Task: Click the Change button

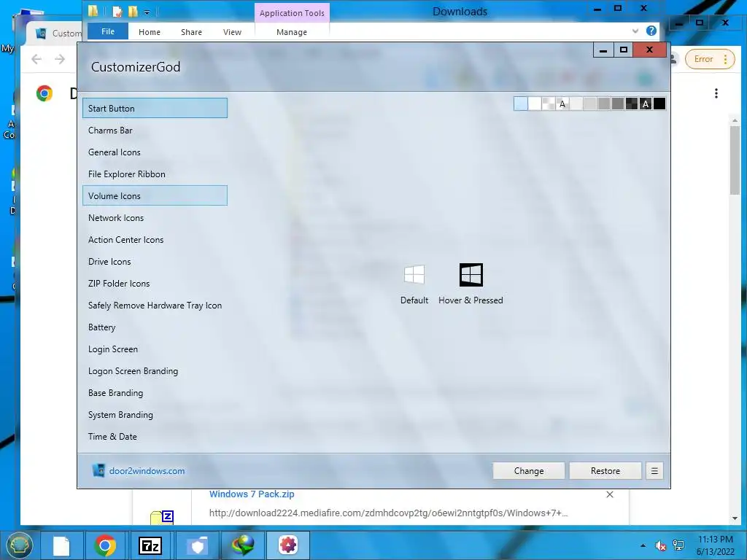Action: [x=529, y=471]
